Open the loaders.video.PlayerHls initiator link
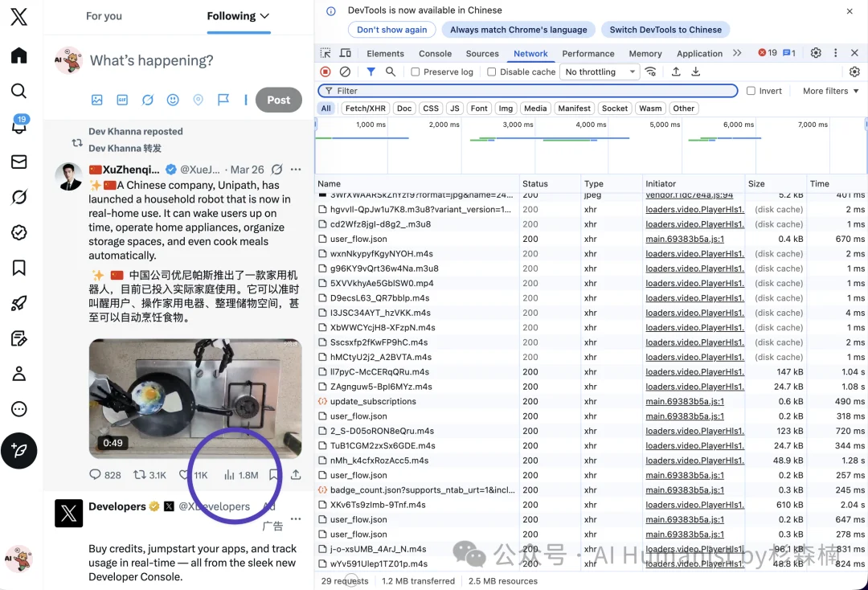Image resolution: width=868 pixels, height=590 pixels. tap(694, 209)
